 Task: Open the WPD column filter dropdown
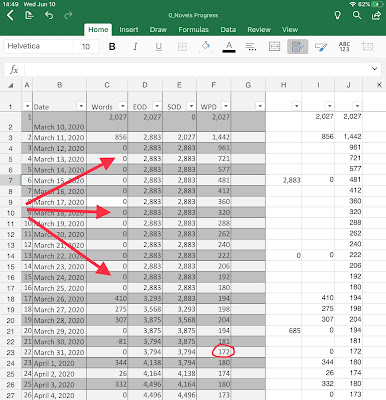click(226, 106)
